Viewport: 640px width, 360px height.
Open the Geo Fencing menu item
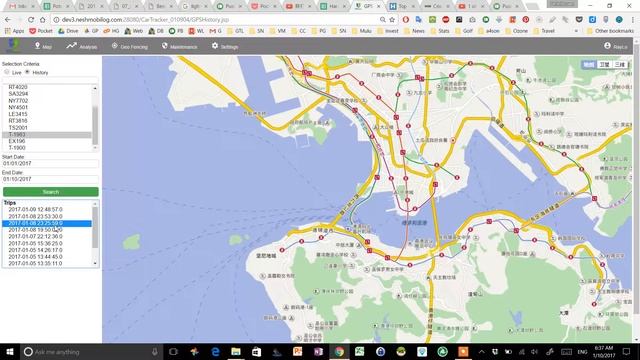[129, 47]
